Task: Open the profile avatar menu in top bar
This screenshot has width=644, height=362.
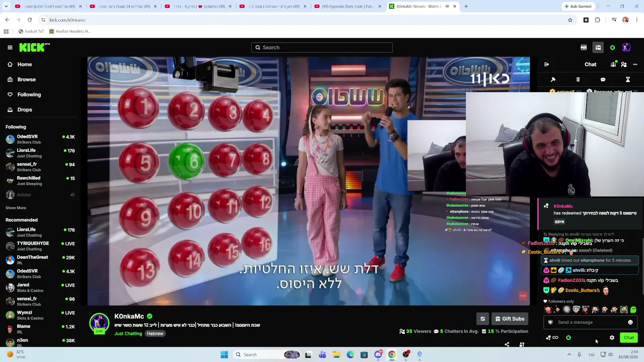Action: click(626, 47)
